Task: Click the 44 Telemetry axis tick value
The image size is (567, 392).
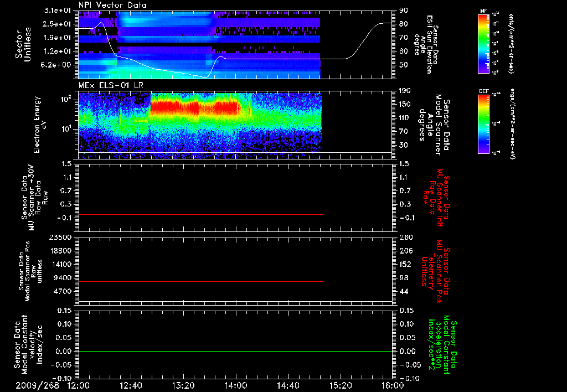Action: point(404,291)
